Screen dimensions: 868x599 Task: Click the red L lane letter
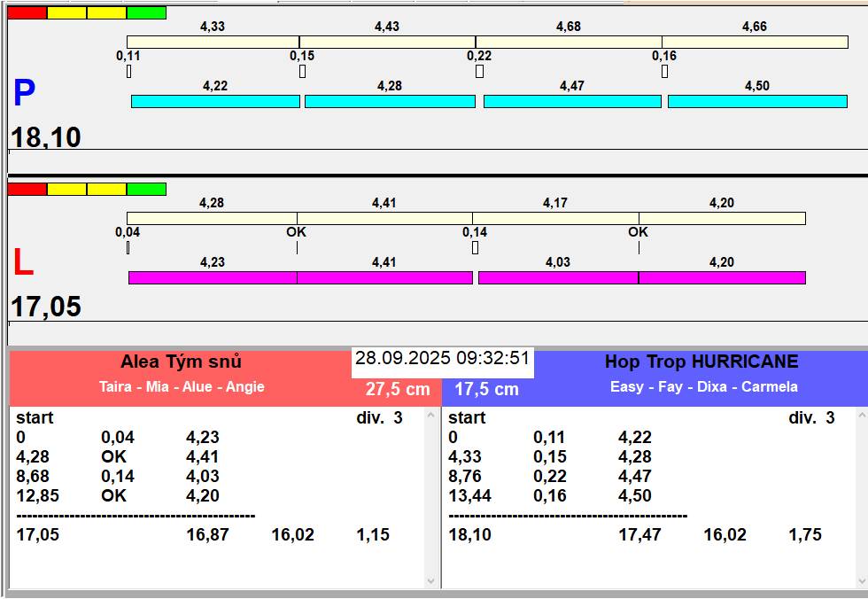point(23,263)
